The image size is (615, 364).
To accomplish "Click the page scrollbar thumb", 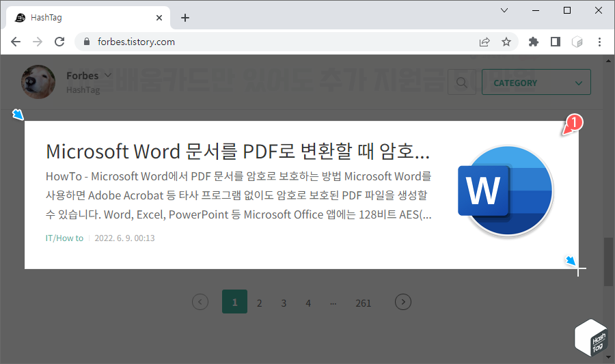I will pos(608,262).
